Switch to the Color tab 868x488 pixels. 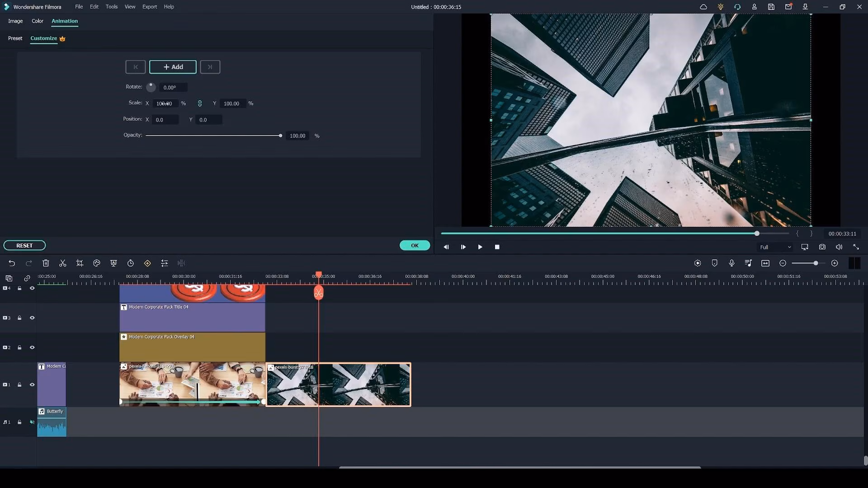point(38,21)
